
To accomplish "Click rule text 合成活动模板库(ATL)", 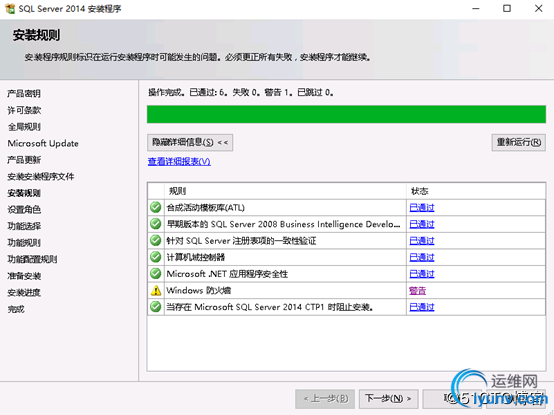I will (x=206, y=208).
